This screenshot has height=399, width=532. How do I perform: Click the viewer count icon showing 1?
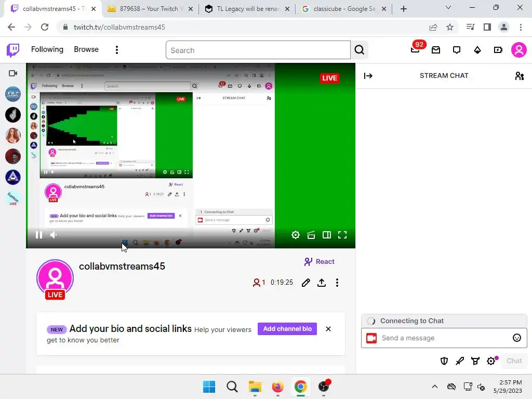click(259, 282)
